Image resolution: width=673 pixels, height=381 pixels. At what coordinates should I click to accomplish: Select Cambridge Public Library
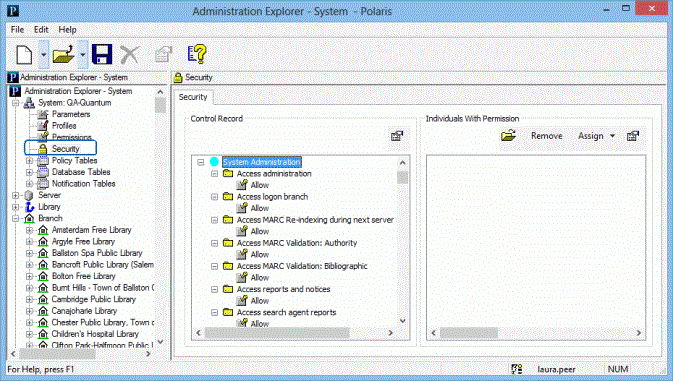(x=94, y=299)
